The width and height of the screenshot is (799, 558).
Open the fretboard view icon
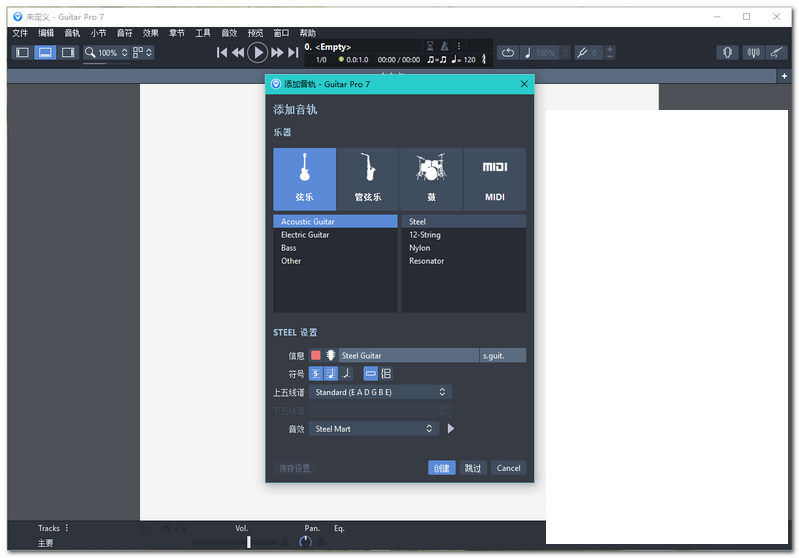[x=727, y=52]
